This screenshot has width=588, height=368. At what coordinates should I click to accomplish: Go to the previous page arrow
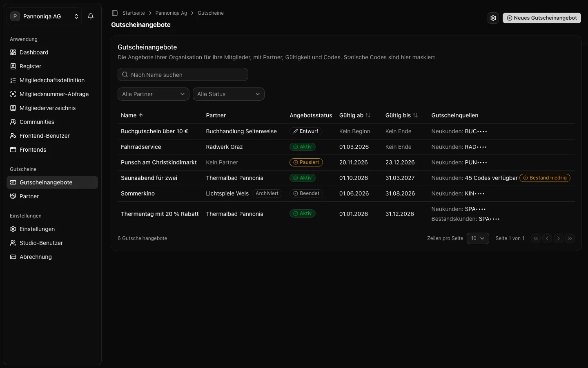pyautogui.click(x=547, y=238)
